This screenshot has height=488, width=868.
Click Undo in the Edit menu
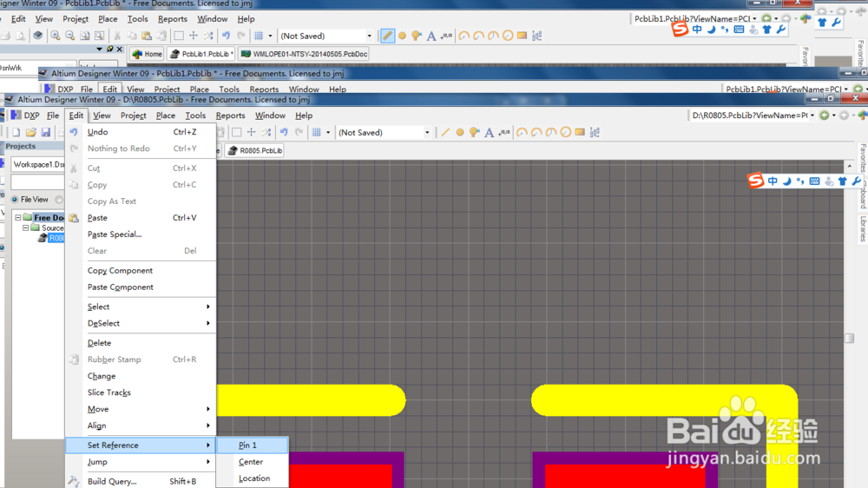[141, 132]
